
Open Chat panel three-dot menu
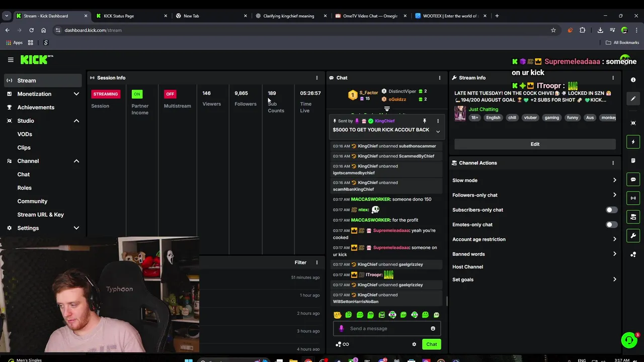coord(439,78)
